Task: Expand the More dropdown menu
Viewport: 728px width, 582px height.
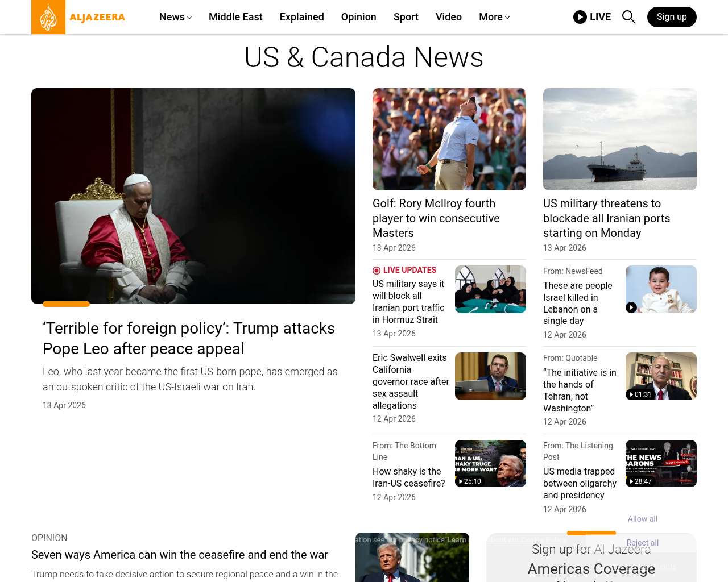Action: tap(494, 17)
